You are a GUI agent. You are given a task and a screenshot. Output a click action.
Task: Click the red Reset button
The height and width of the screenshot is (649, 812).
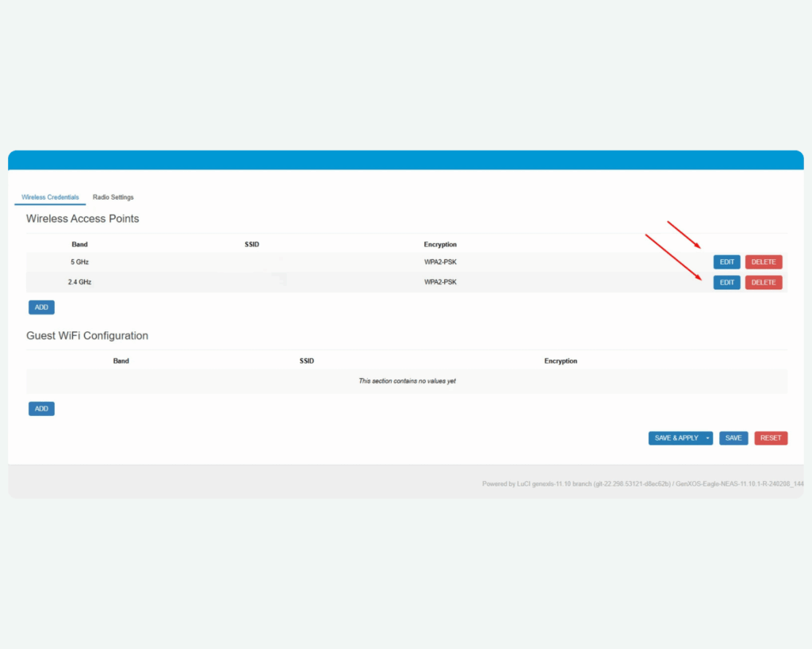point(771,438)
